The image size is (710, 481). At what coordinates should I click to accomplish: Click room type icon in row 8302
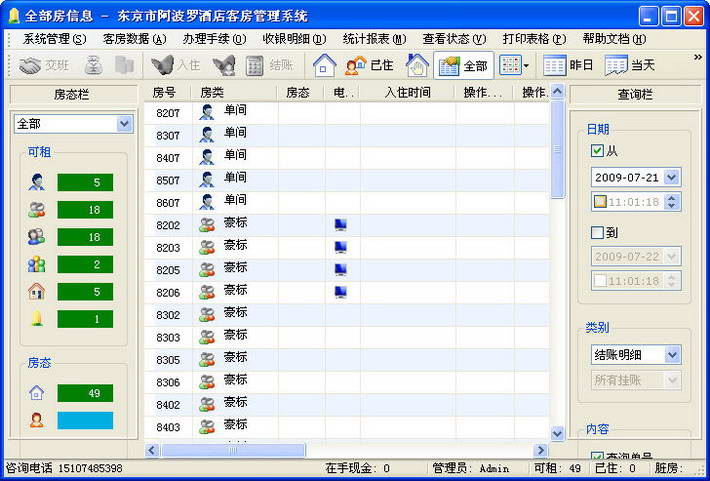[207, 314]
